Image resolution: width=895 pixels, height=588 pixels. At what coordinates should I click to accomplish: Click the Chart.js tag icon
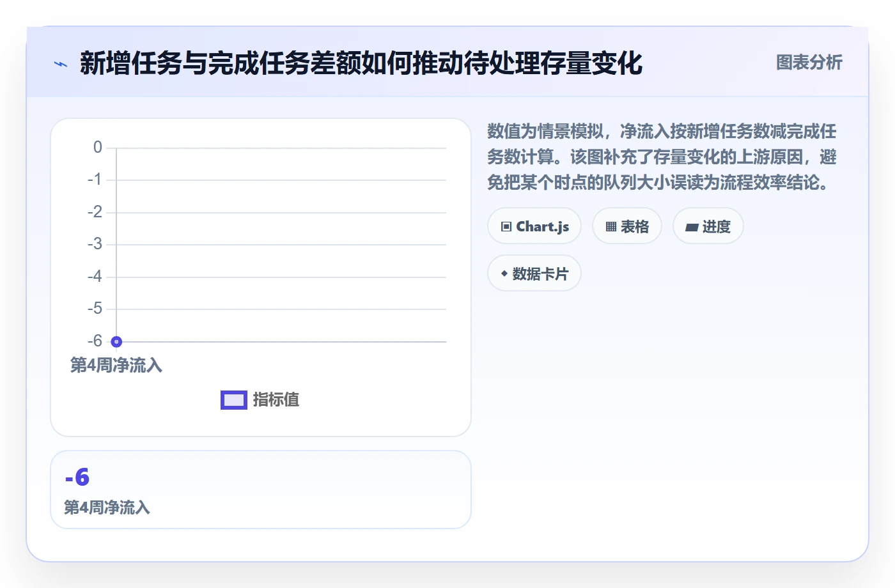506,226
